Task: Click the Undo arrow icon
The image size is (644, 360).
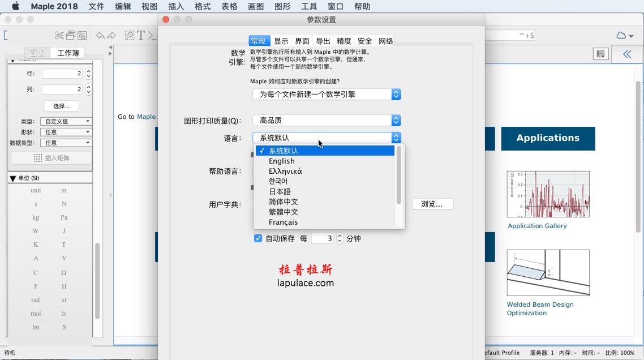Action: (101, 35)
